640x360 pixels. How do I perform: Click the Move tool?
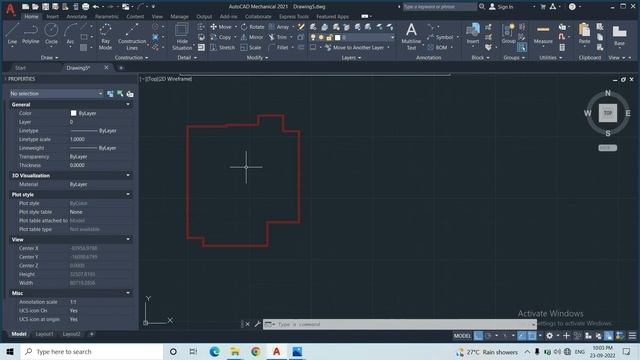click(221, 27)
